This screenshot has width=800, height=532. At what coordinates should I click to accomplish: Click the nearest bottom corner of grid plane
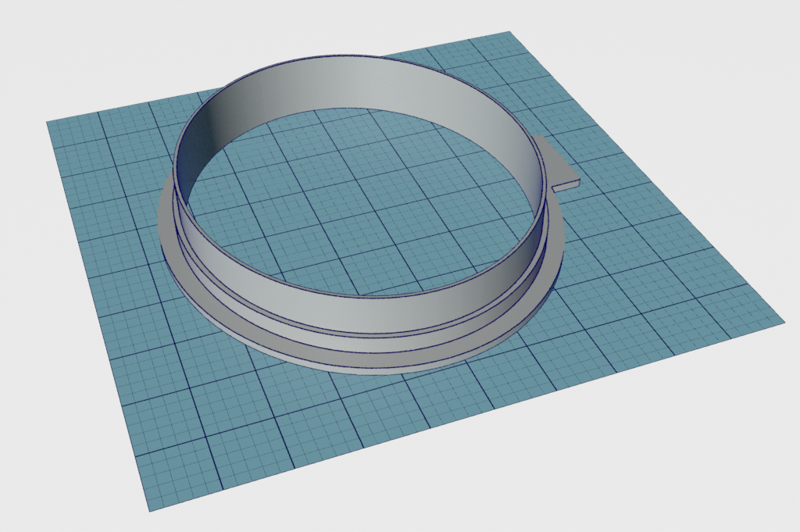pyautogui.click(x=148, y=511)
